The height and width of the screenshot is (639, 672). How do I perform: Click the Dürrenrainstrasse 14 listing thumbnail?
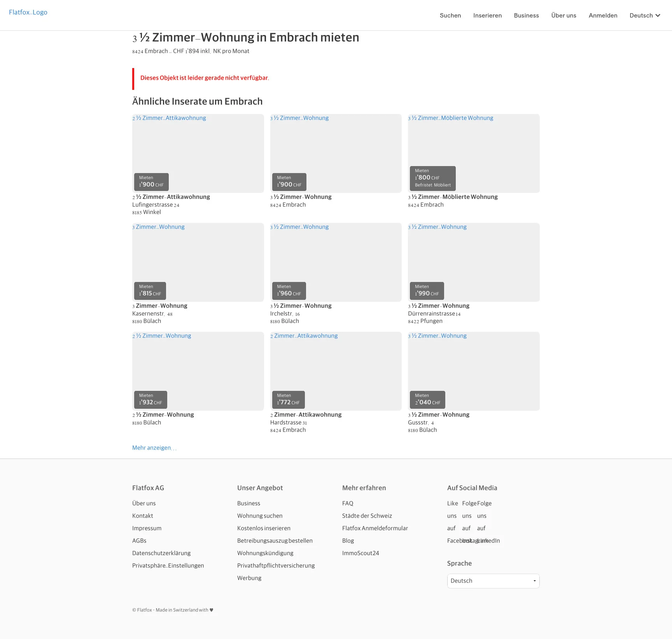(x=473, y=262)
